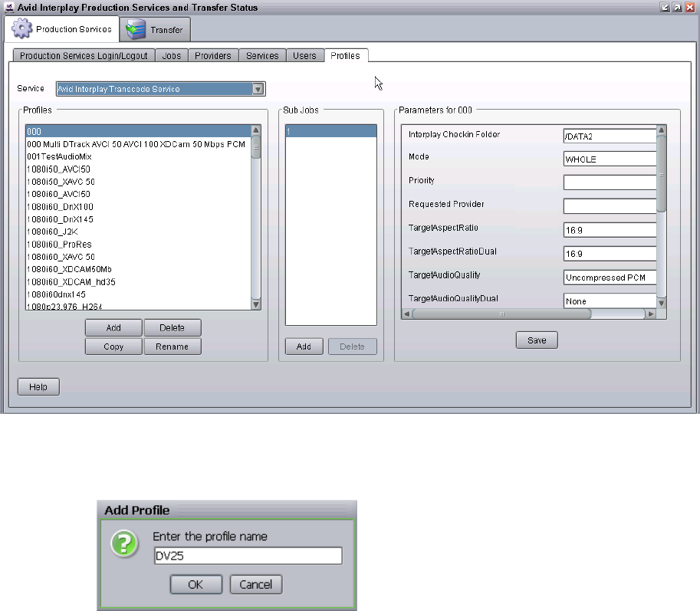
Task: Minimize the Avid Interplay status window
Action: [x=665, y=7]
